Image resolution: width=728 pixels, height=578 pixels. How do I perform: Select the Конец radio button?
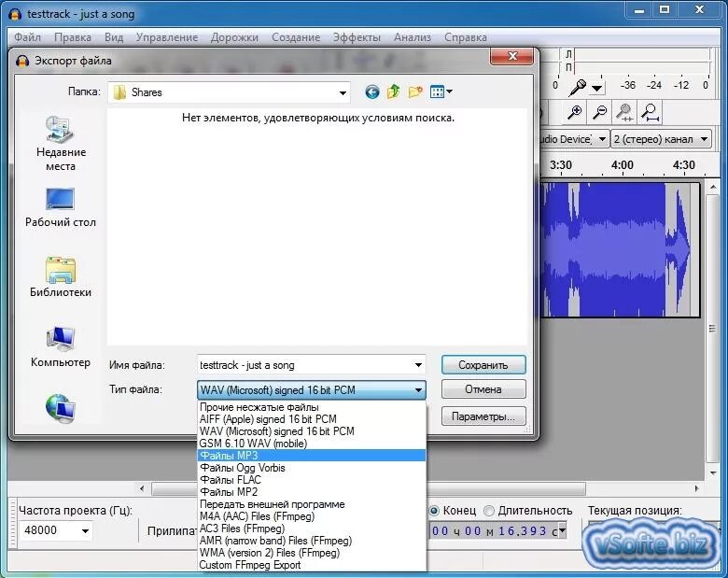pos(434,511)
